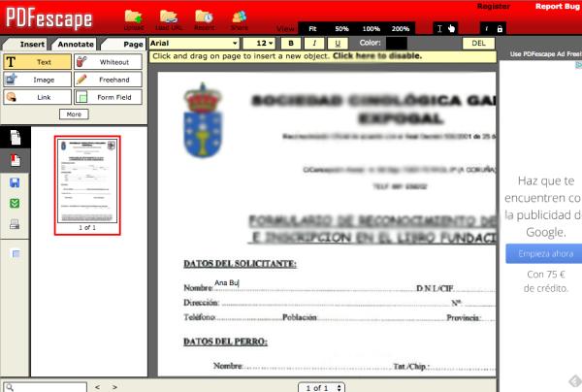Click the 'Use PDFescape Ad Free' link
This screenshot has width=582, height=392.
545,54
